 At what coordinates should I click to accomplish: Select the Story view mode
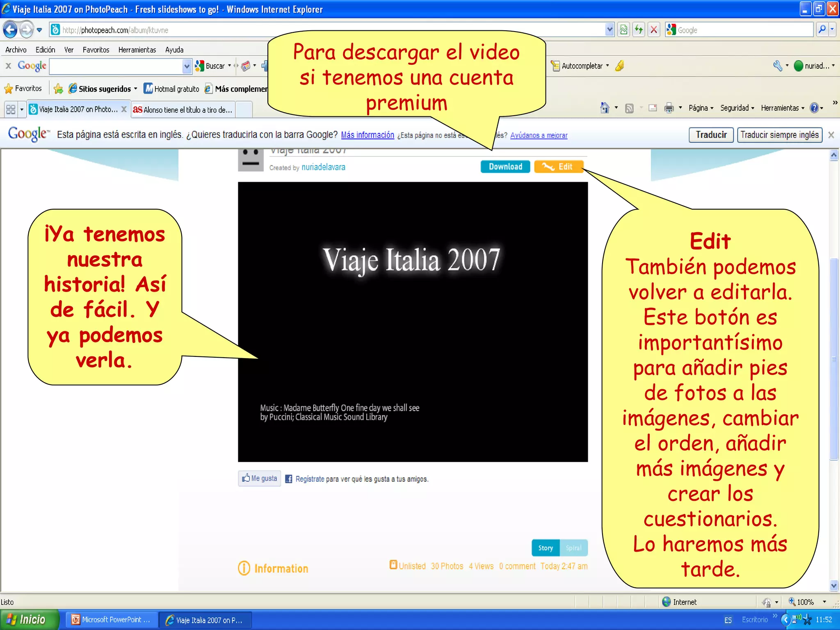click(x=546, y=548)
